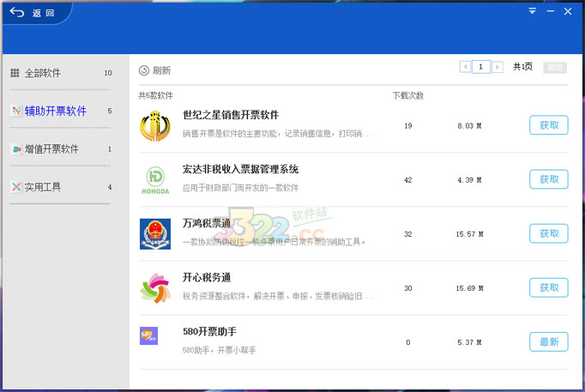Click file size 5.37 M
This screenshot has width=585, height=392.
(x=469, y=342)
